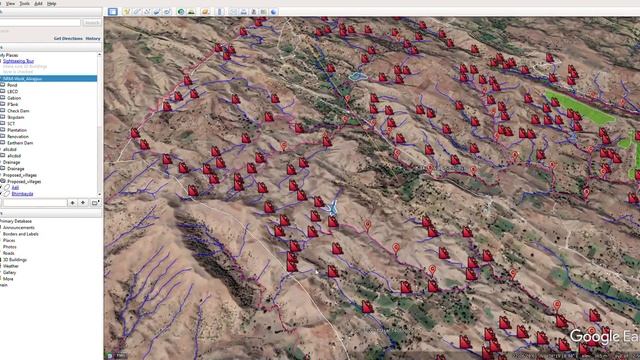640x360 pixels.
Task: Click the Get Directions link
Action: pos(68,38)
